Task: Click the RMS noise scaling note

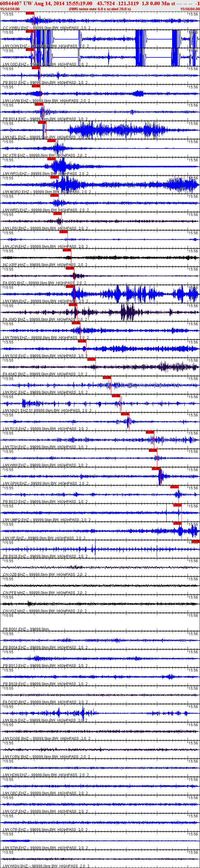Action: click(x=100, y=9)
